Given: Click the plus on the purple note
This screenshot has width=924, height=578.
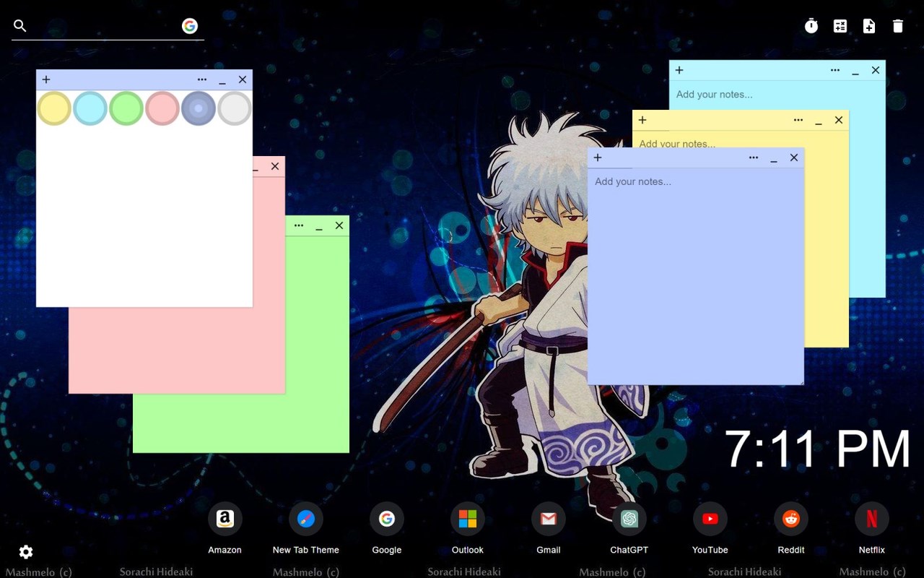Looking at the screenshot, I should click(598, 158).
